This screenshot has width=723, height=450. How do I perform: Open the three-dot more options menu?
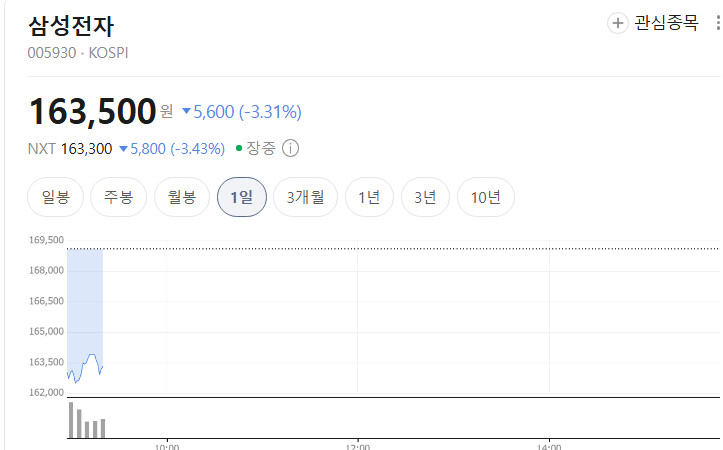[x=718, y=23]
